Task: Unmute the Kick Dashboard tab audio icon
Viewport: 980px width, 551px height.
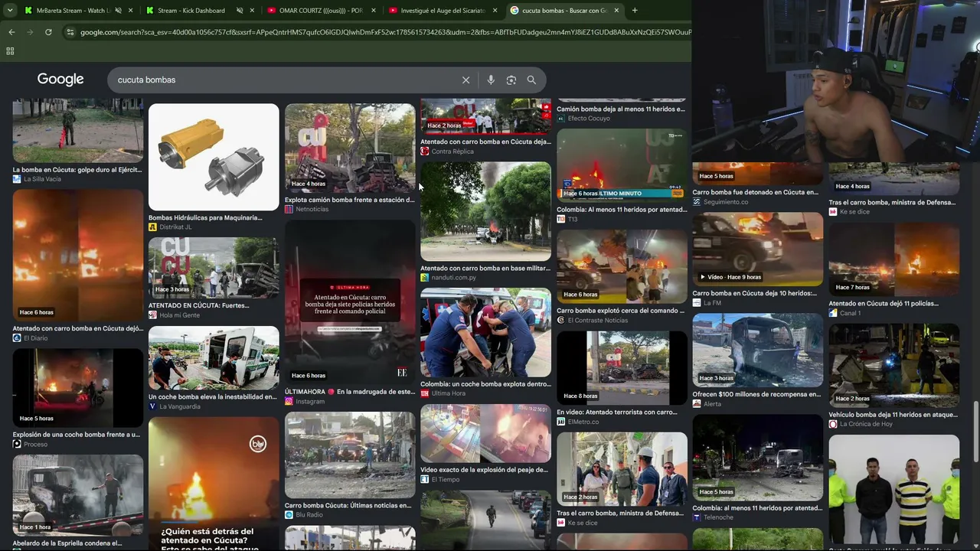Action: coord(240,11)
